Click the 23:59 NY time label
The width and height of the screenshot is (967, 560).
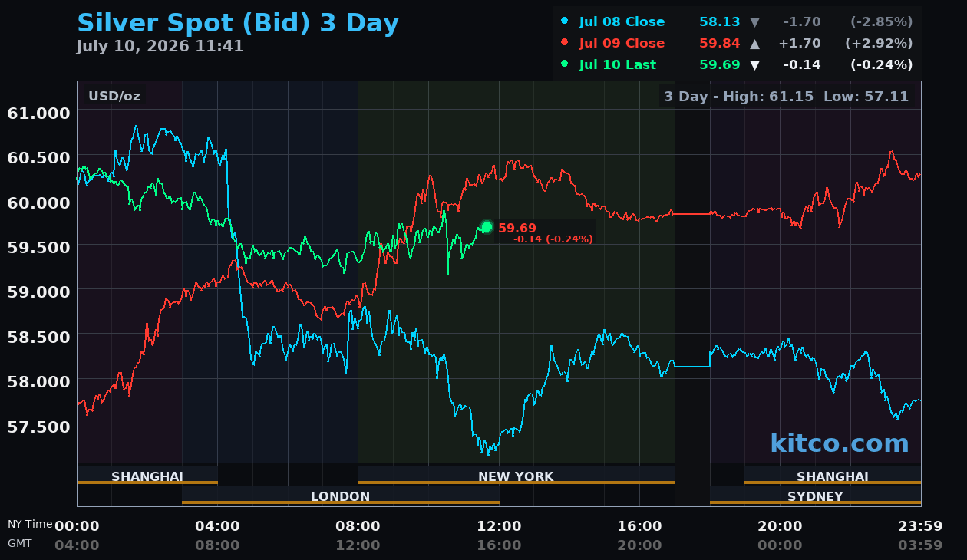(x=920, y=526)
